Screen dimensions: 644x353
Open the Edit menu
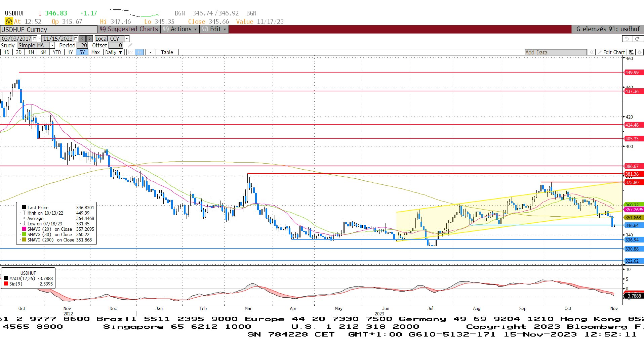point(214,29)
